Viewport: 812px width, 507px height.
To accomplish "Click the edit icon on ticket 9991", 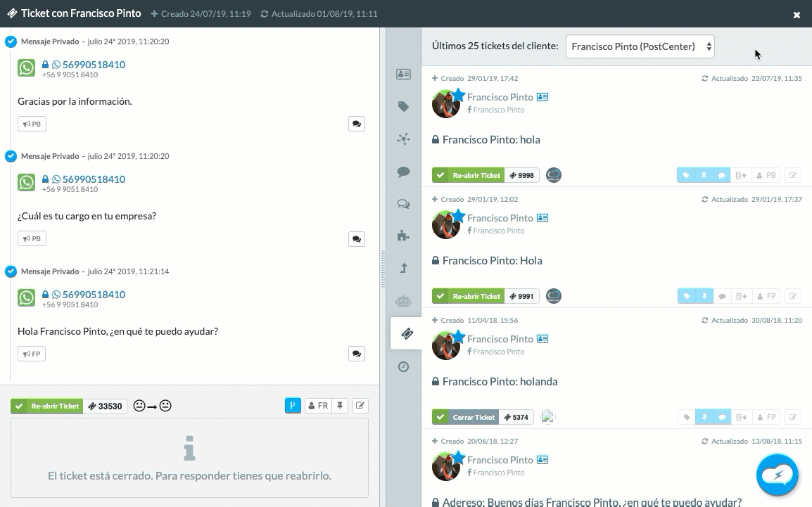I will pyautogui.click(x=793, y=297).
